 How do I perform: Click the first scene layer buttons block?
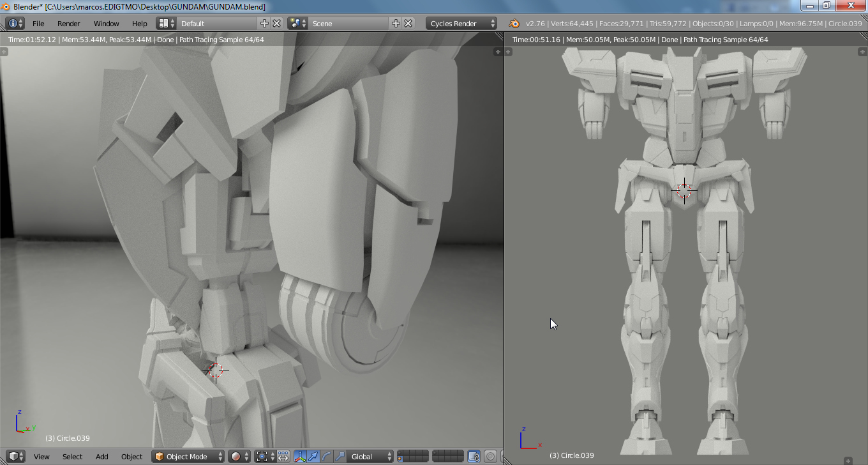point(412,457)
